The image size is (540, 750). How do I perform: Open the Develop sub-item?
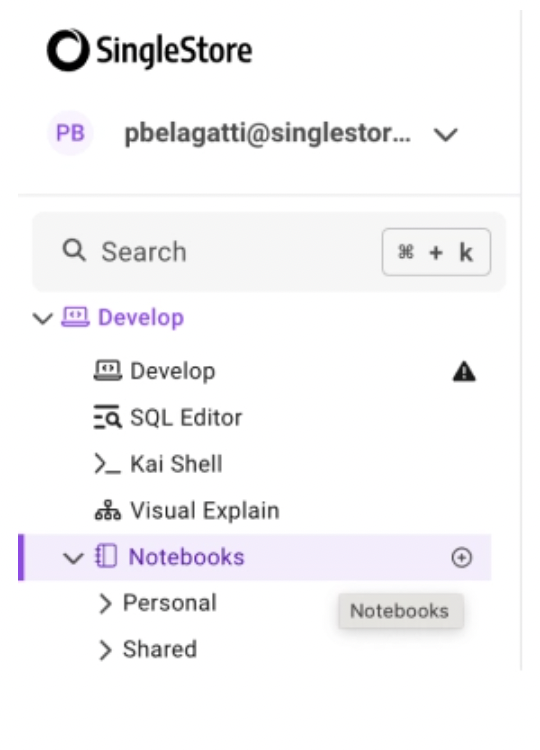[173, 371]
